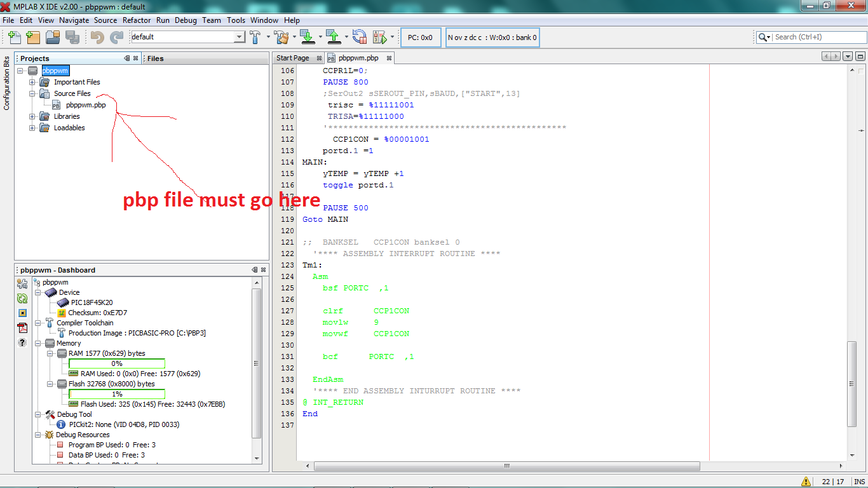Click the editor vertical scrollbar thumb

(x=852, y=384)
